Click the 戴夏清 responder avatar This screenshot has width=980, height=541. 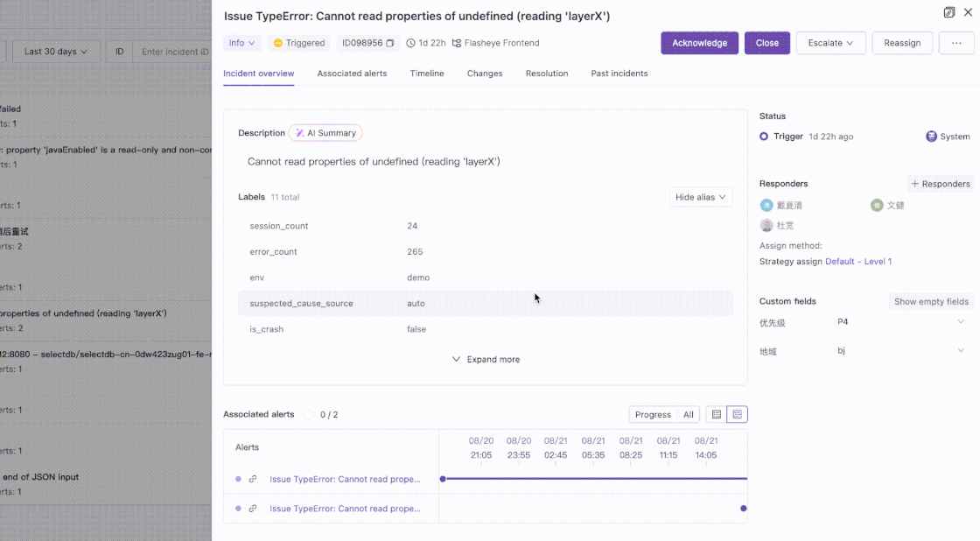point(766,205)
